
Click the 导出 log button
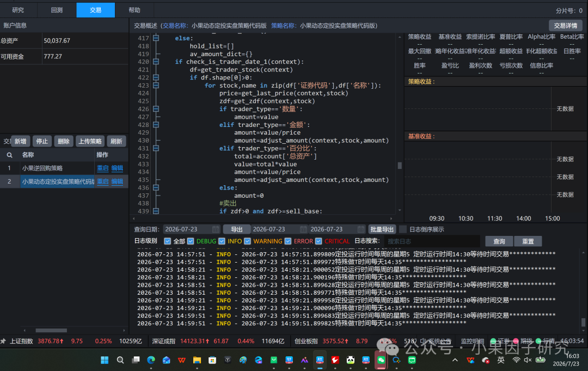click(236, 229)
